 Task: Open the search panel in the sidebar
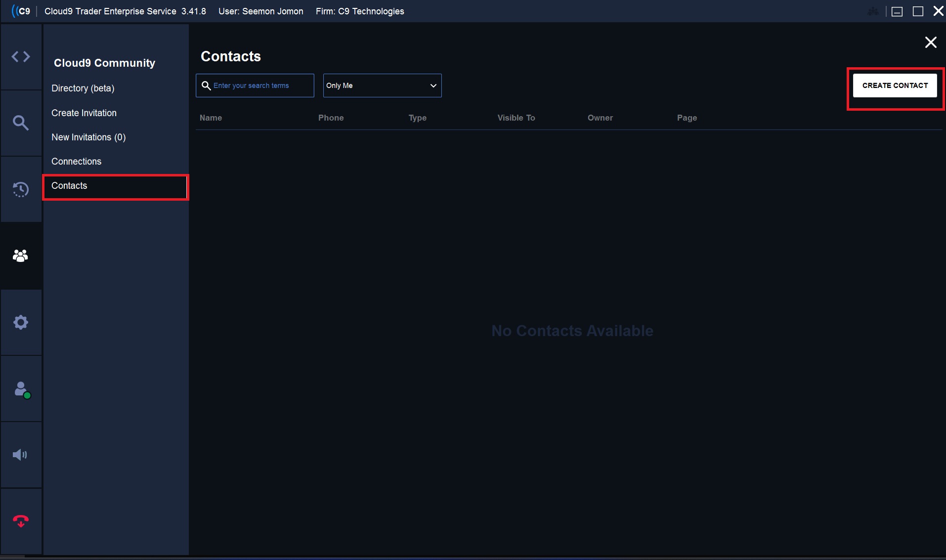coord(21,123)
